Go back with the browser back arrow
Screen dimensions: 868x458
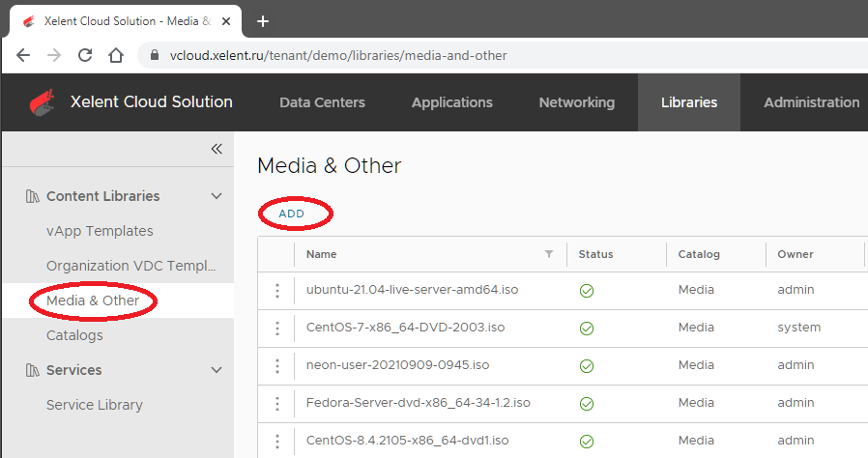(x=23, y=55)
